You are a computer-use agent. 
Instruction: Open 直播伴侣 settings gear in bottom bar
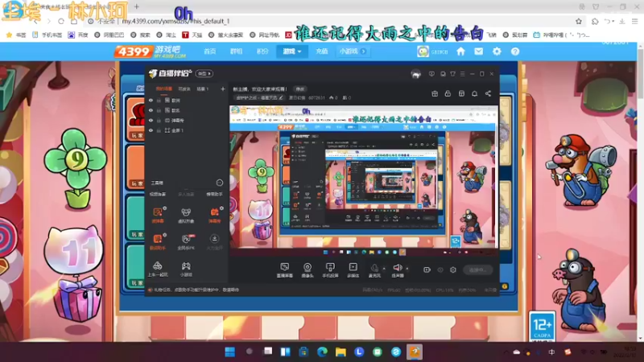tap(453, 269)
